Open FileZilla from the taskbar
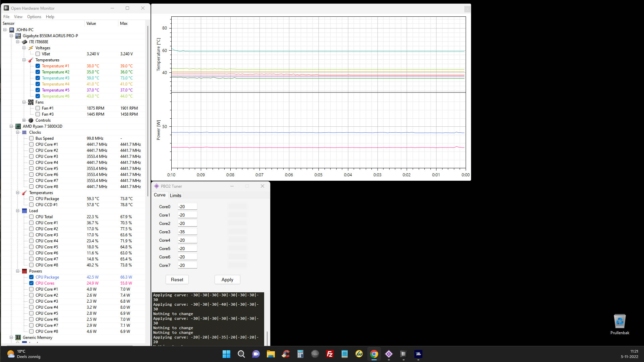Image resolution: width=644 pixels, height=362 pixels. [330, 354]
